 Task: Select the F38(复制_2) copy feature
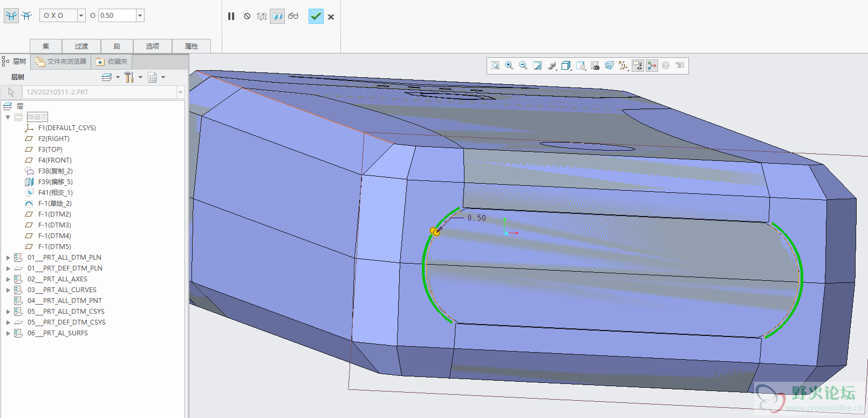click(x=55, y=171)
